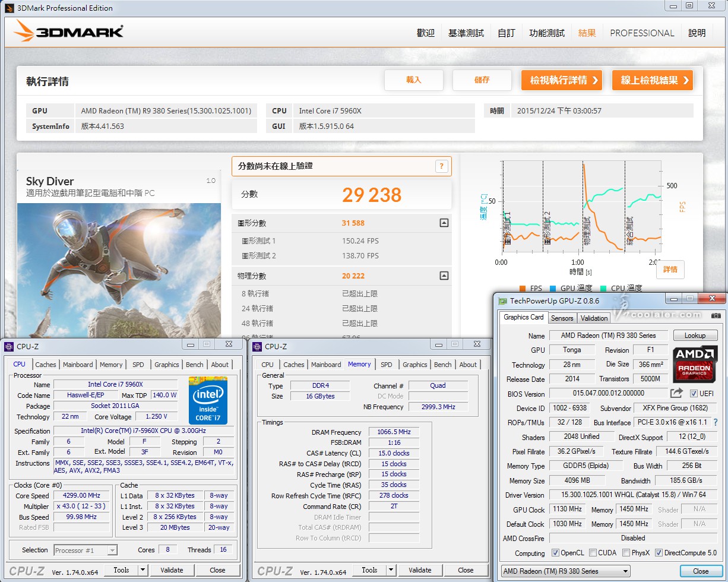728x582 pixels.
Task: Toggle the UEFI checkbox in GPU-Z
Action: (x=694, y=393)
